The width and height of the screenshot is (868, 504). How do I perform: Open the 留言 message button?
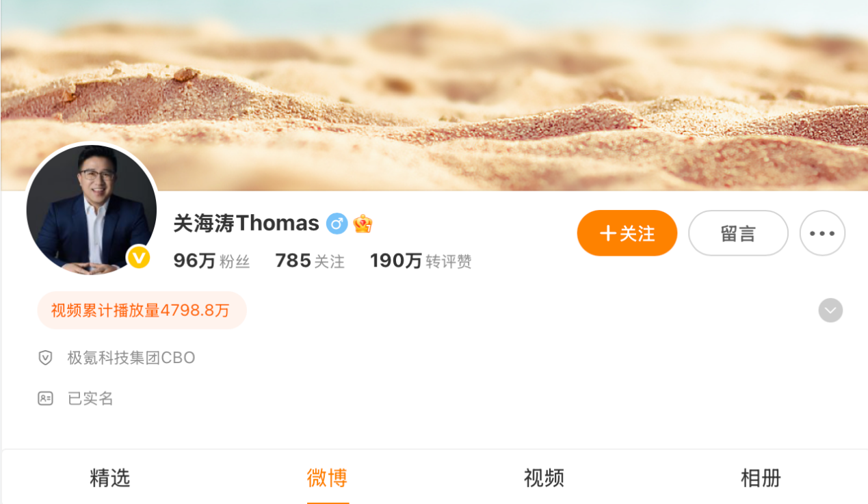point(738,233)
